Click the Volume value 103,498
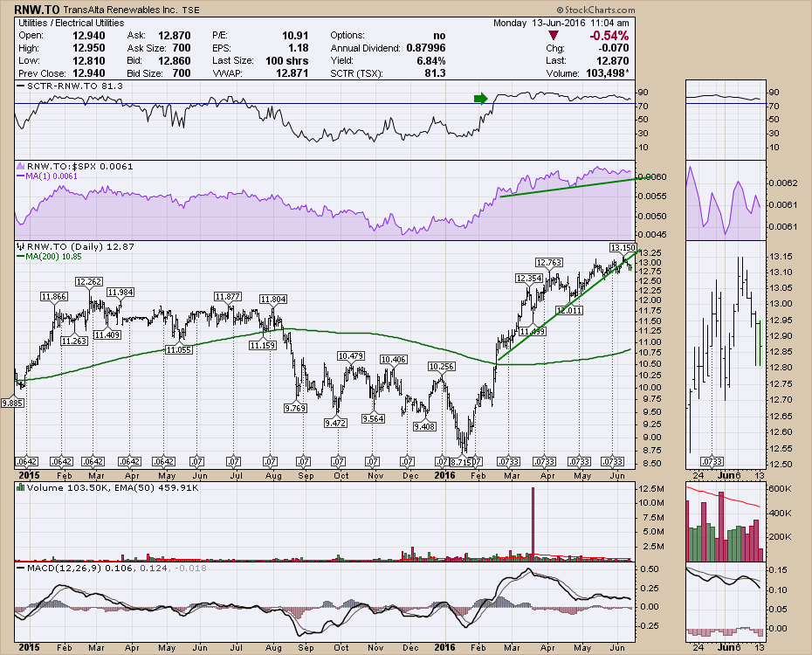 point(607,73)
